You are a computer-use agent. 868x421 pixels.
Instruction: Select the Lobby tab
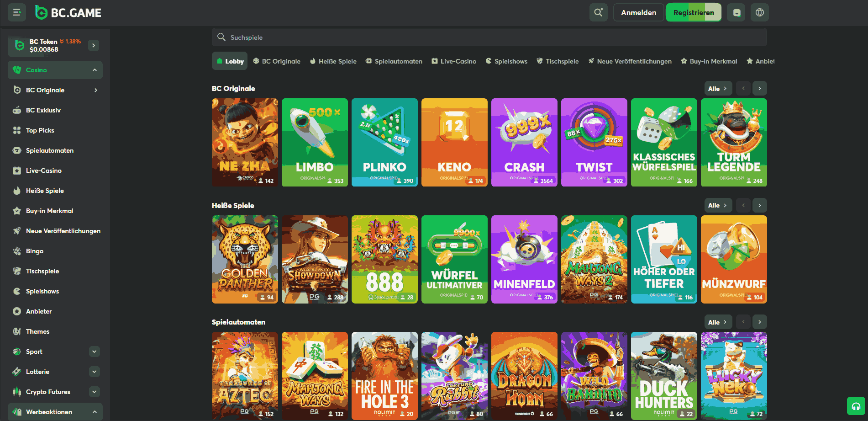click(x=230, y=61)
